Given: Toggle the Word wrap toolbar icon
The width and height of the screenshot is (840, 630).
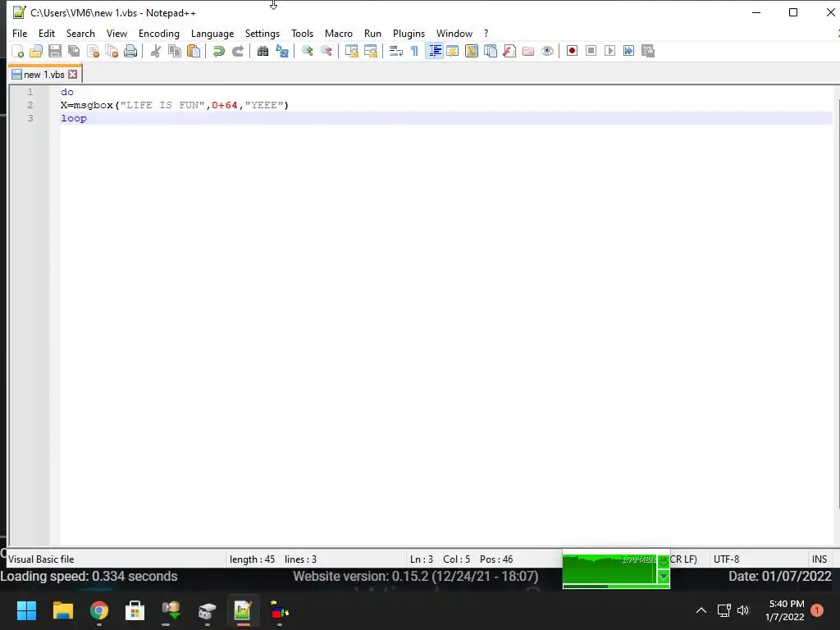Looking at the screenshot, I should [x=395, y=51].
